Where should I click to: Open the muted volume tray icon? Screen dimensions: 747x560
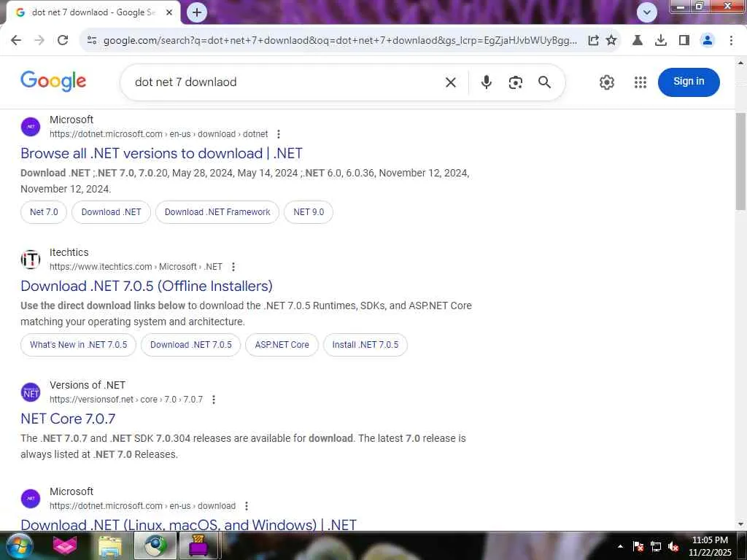pyautogui.click(x=673, y=546)
